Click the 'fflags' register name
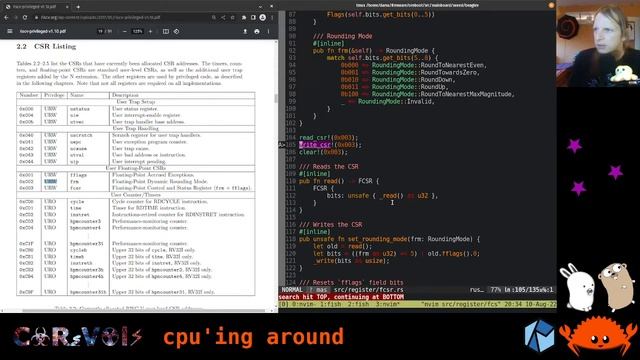This screenshot has width=640, height=360. coord(78,175)
